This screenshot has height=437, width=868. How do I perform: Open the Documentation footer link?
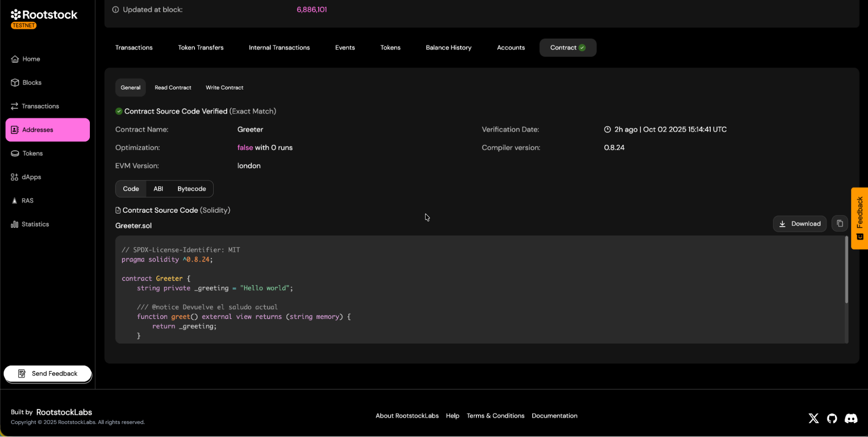click(x=554, y=416)
